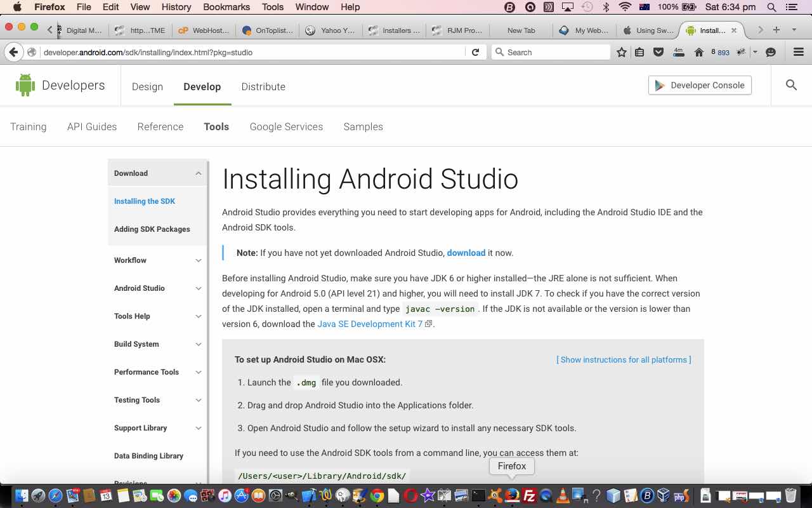Bookmark this page using the star icon
Screen dimensions: 812x508
622,52
